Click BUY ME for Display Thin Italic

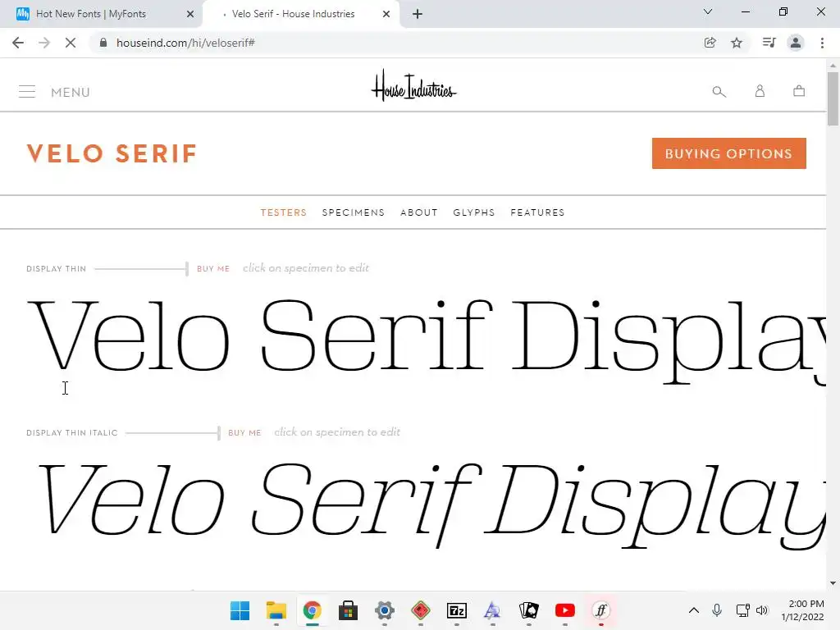pyautogui.click(x=244, y=432)
